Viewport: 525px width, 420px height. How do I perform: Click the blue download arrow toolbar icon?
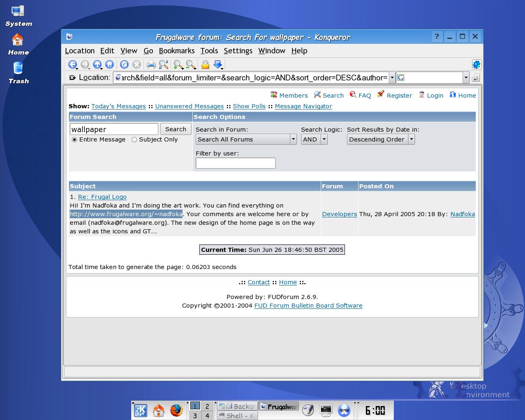tap(218, 64)
